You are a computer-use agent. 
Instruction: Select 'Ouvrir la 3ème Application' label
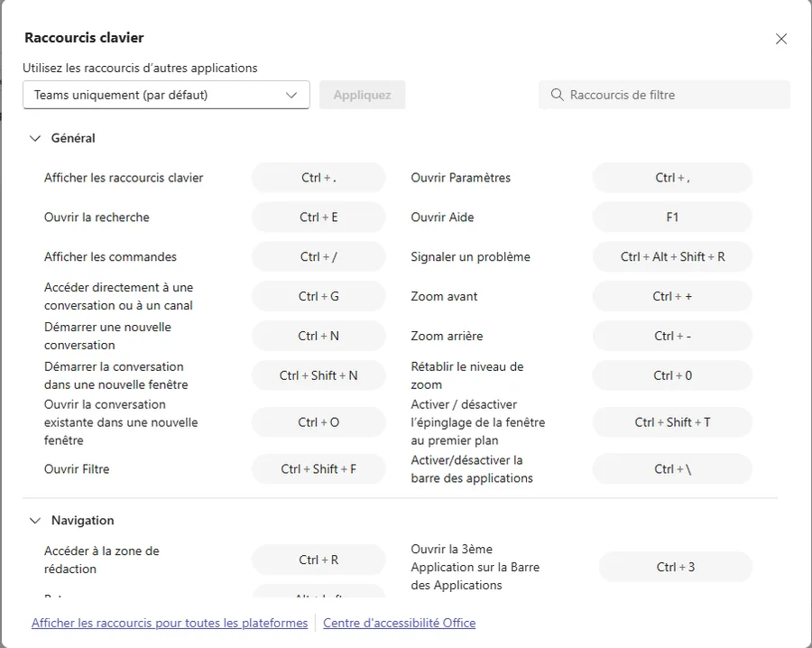point(475,567)
